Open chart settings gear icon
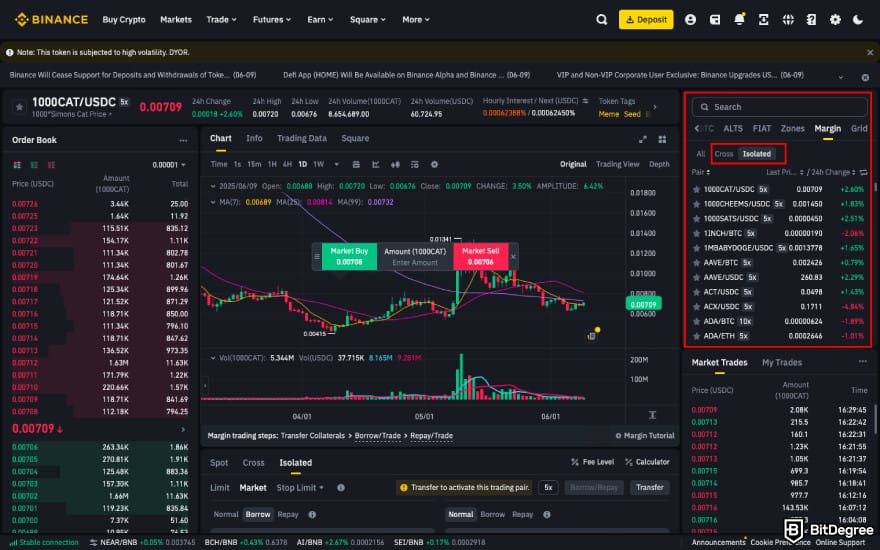Screen dimensions: 880x550 pos(434,164)
